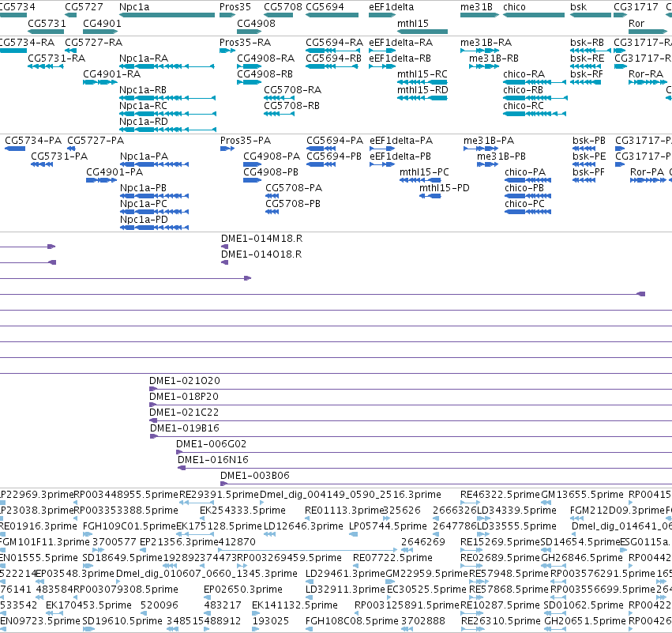Viewport: 672px width, 633px height.
Task: Select the mthl15-RC transcript
Action: coord(422,82)
